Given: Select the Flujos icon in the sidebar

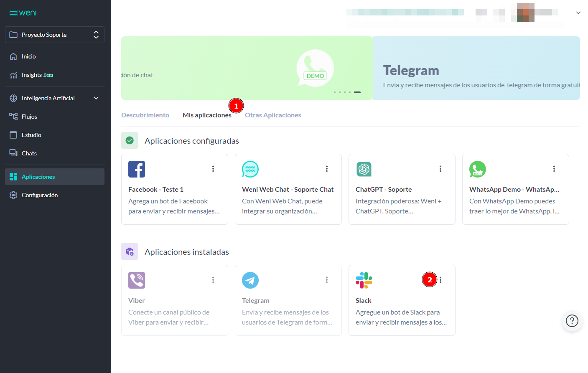Looking at the screenshot, I should pos(13,116).
